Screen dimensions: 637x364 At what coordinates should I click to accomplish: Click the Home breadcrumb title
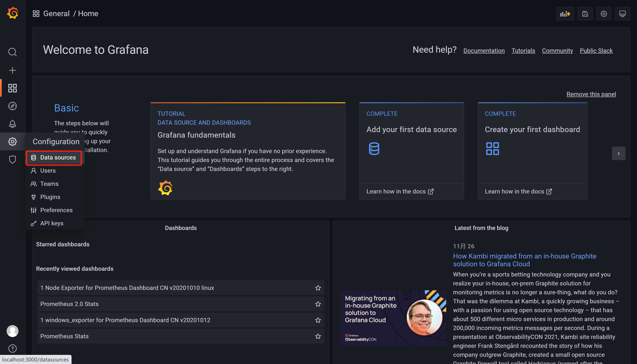click(88, 14)
